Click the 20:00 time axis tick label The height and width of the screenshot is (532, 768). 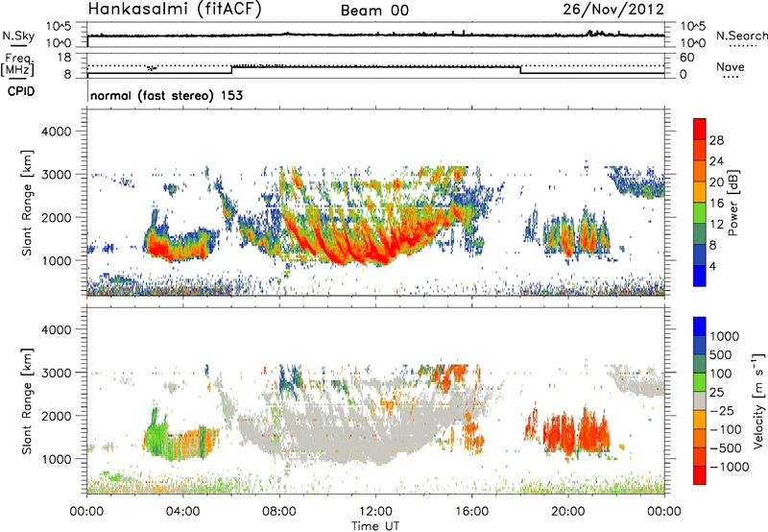coord(567,512)
